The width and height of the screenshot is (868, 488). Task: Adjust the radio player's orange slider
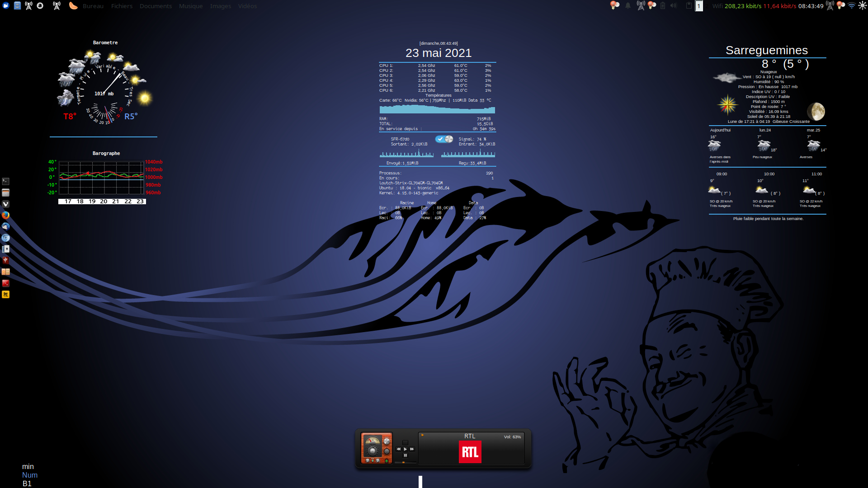click(x=403, y=462)
